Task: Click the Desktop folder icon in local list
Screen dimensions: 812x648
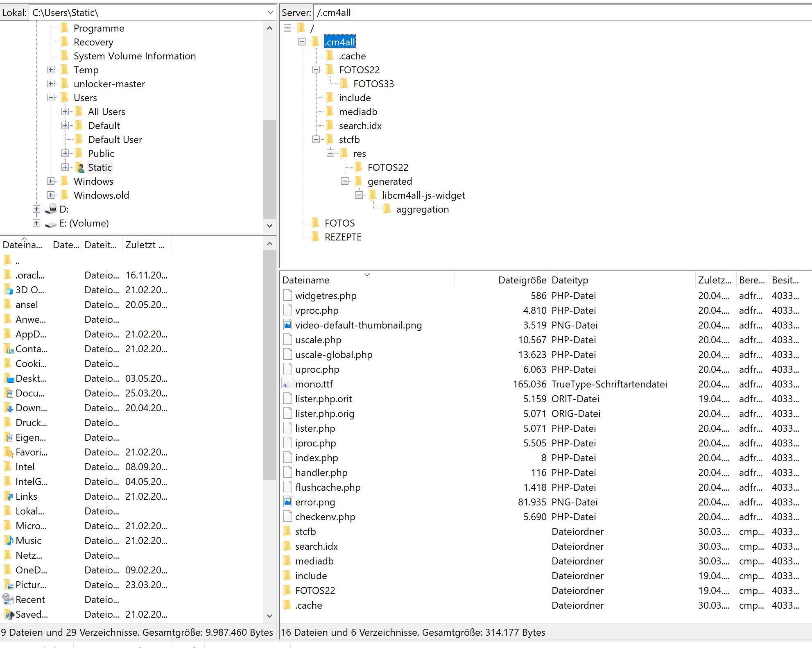Action: tap(8, 378)
